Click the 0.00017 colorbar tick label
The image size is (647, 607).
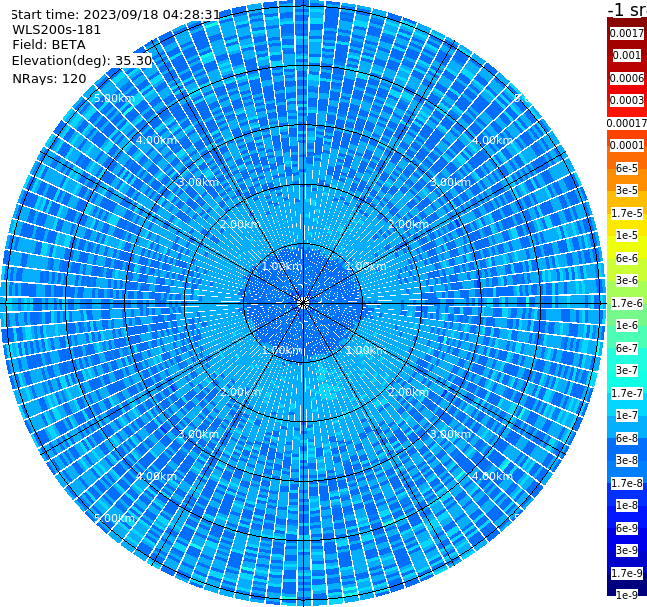627,123
